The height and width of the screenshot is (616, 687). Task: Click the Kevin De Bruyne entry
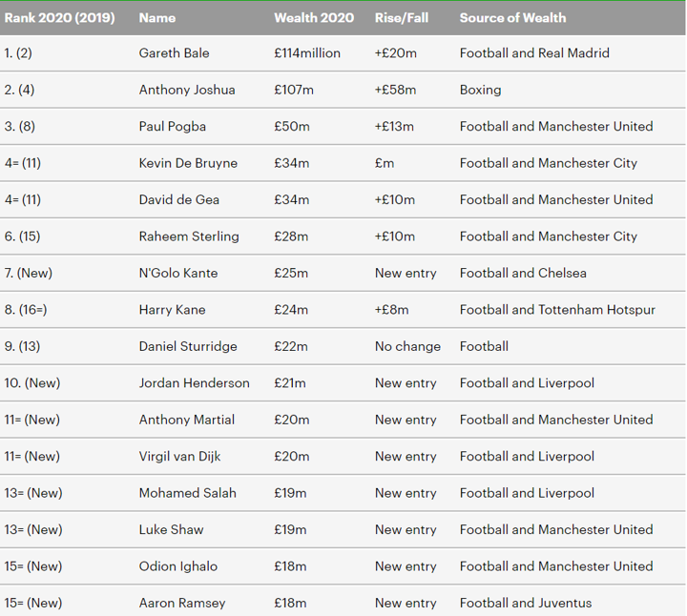[x=188, y=163]
